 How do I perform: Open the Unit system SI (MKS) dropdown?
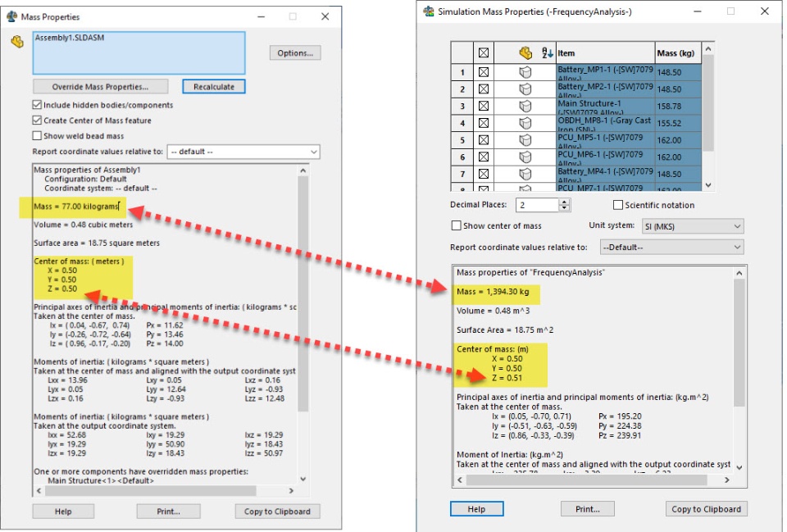[x=693, y=226]
